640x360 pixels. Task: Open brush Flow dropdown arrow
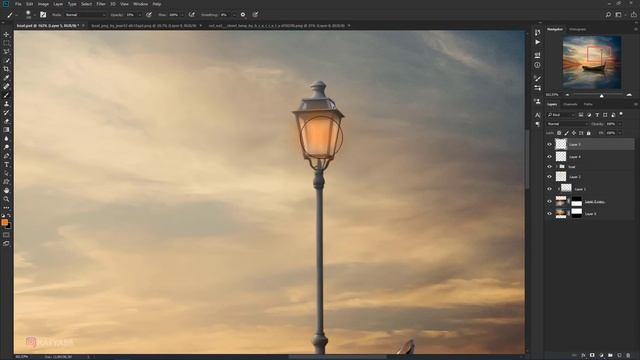pos(182,15)
